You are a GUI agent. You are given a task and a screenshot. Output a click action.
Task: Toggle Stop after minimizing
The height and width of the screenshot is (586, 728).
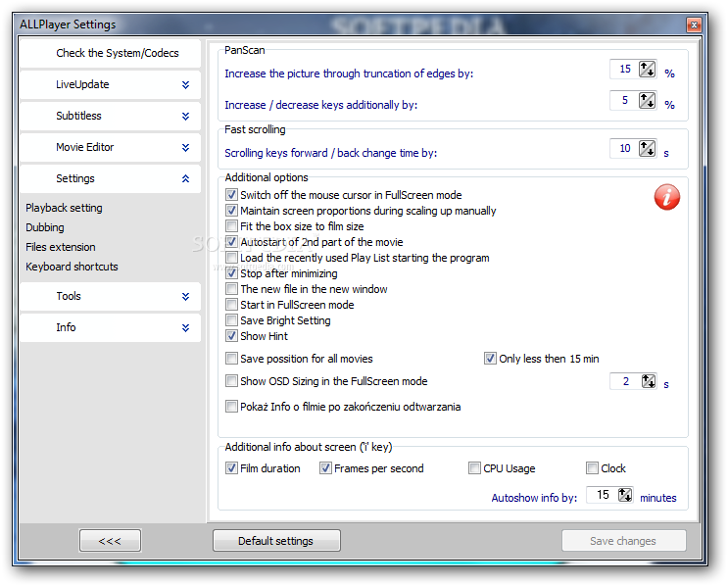pyautogui.click(x=231, y=273)
